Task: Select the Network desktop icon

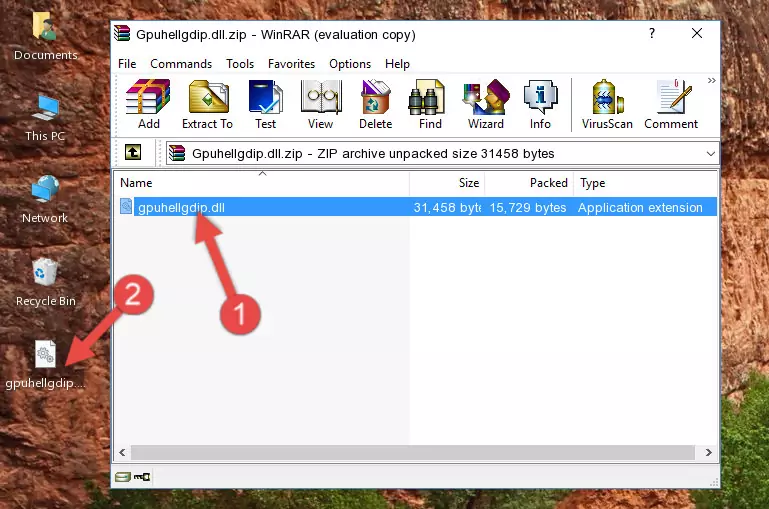Action: point(45,200)
